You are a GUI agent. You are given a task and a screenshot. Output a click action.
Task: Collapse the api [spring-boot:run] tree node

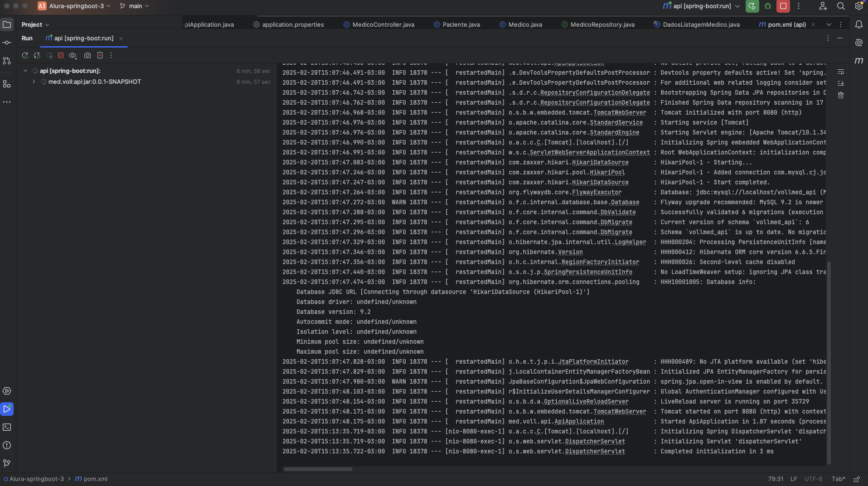pos(25,71)
